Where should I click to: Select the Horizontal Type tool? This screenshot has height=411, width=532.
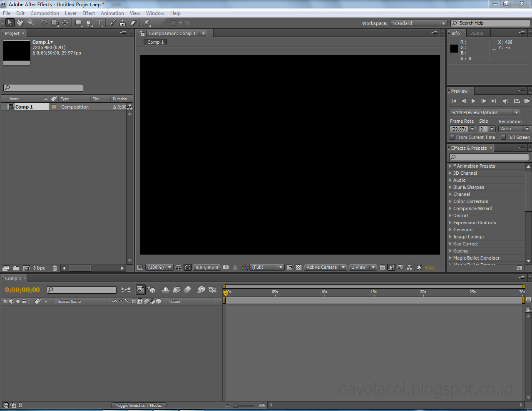coord(99,23)
